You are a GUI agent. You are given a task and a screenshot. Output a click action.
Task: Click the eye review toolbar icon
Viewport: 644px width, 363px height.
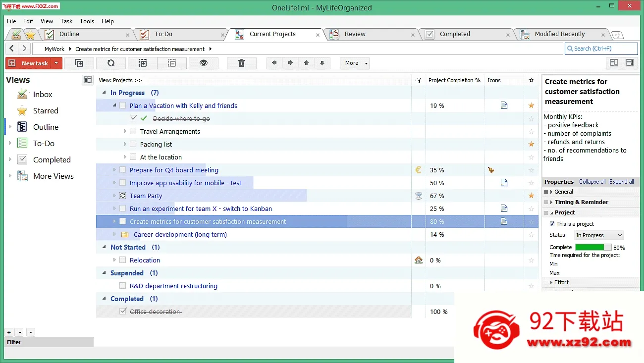click(203, 63)
